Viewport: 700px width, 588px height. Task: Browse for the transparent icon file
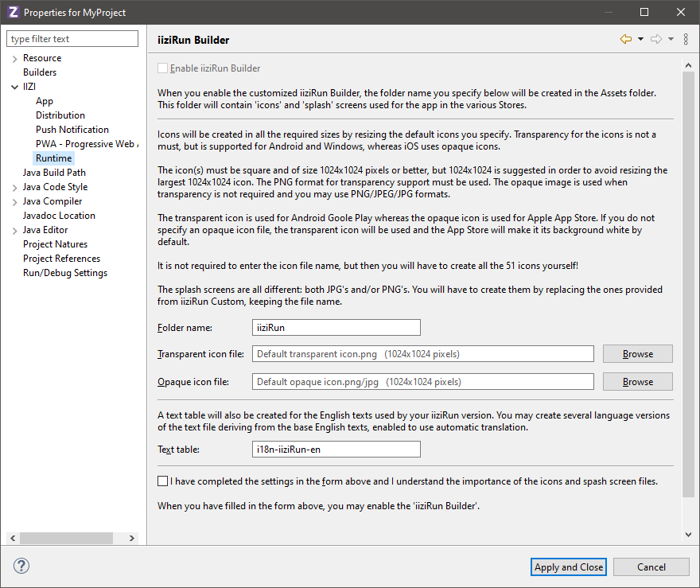[x=637, y=354]
